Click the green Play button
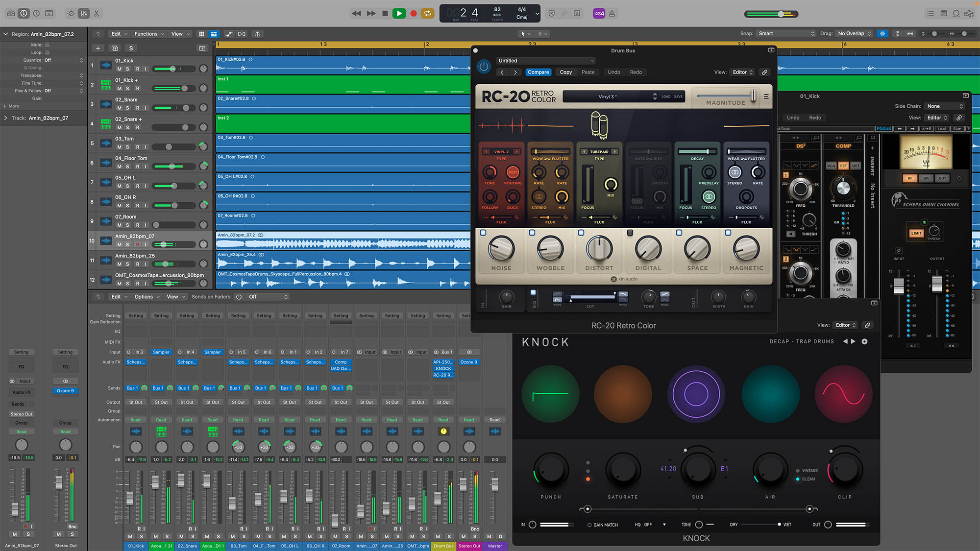Viewport: 980px width, 551px height. point(399,13)
